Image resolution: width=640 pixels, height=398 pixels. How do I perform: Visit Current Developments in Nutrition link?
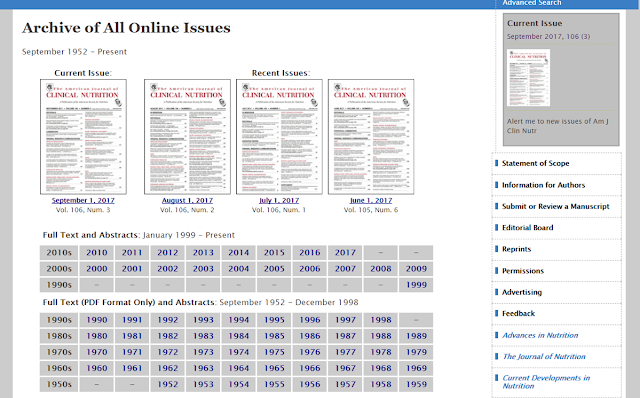coord(546,382)
